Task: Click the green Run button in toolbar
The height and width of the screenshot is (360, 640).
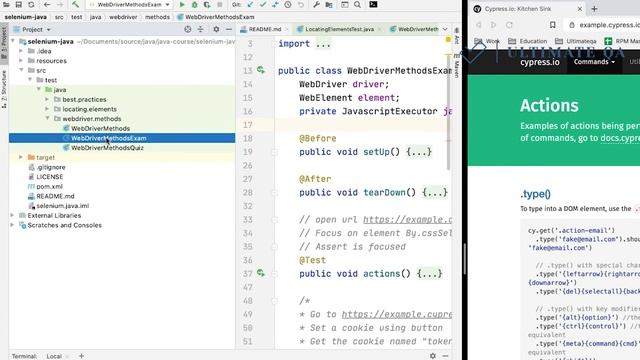Action: tap(182, 4)
